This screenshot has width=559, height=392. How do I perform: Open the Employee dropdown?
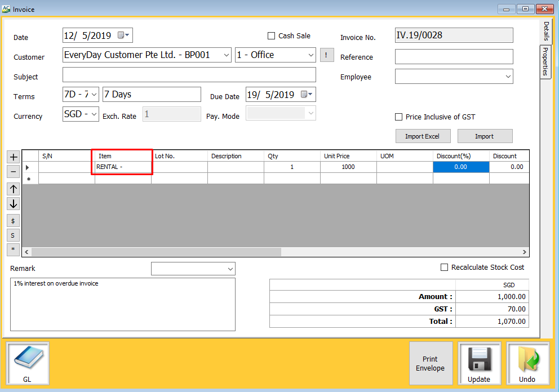pyautogui.click(x=508, y=77)
